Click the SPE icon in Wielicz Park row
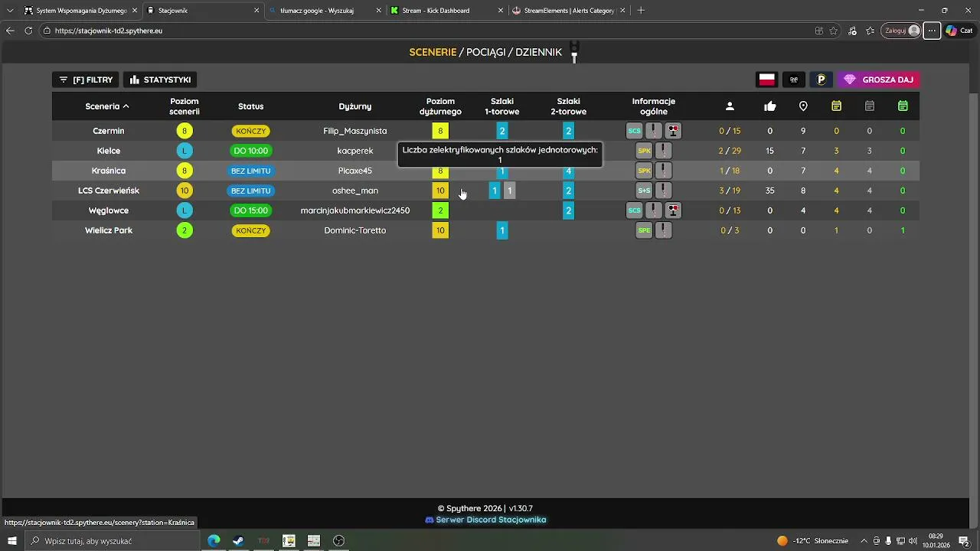980x551 pixels. (x=644, y=230)
